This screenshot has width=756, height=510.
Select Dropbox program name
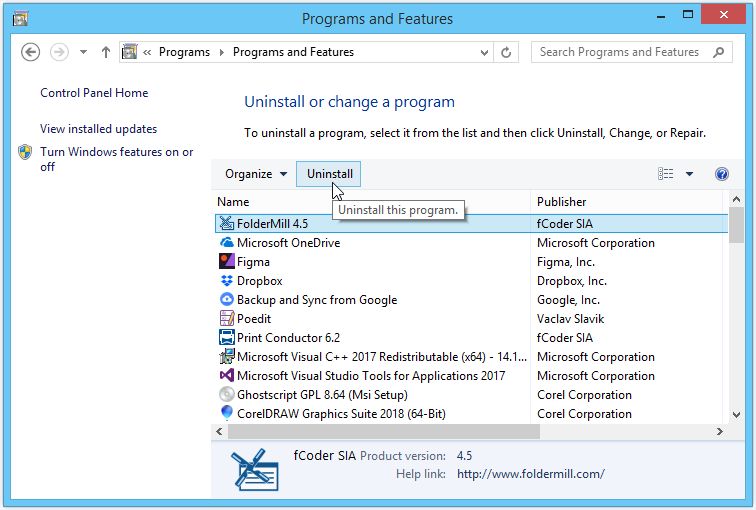259,281
